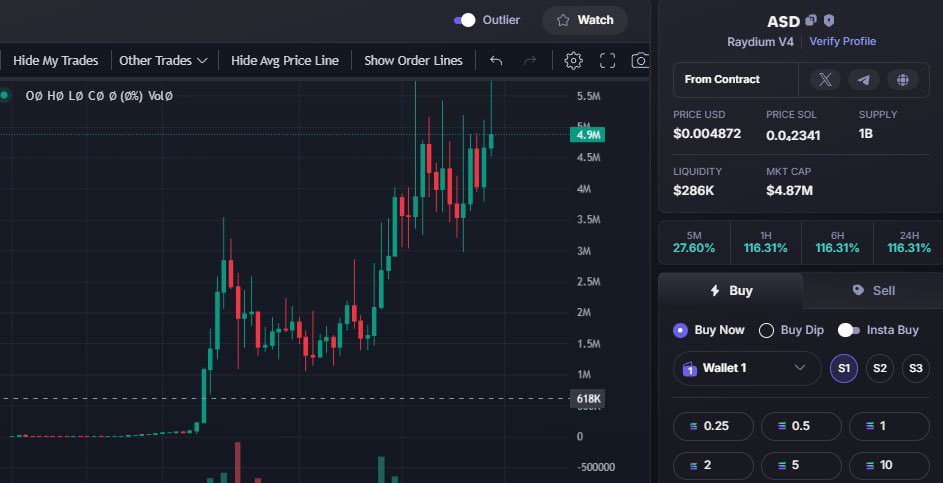
Task: Select the Buy Now radio option
Action: (x=708, y=330)
